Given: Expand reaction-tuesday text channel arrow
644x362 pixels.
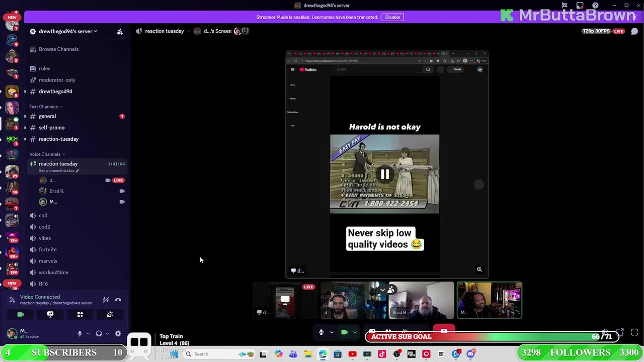Looking at the screenshot, I should pyautogui.click(x=25, y=139).
